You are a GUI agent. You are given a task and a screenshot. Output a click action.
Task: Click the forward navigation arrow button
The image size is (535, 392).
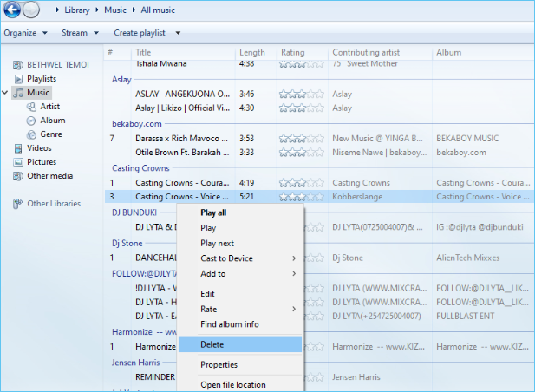(31, 10)
